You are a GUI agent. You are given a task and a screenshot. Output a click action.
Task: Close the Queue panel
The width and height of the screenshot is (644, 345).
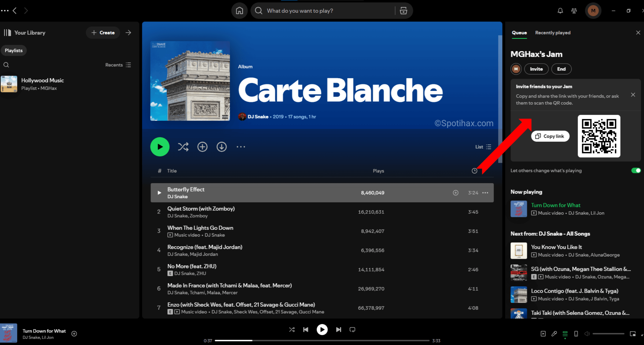pyautogui.click(x=638, y=33)
